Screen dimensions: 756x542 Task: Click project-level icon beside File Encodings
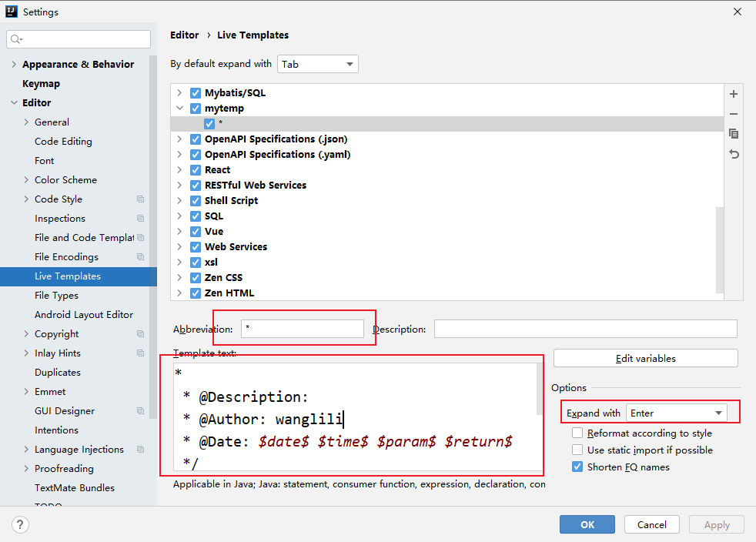pyautogui.click(x=140, y=257)
